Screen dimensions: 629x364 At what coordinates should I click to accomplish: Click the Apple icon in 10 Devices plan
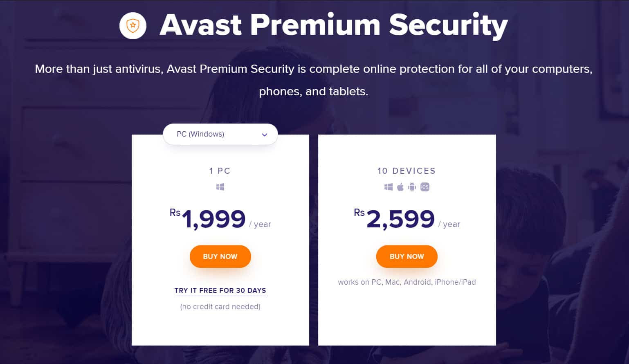coord(400,187)
